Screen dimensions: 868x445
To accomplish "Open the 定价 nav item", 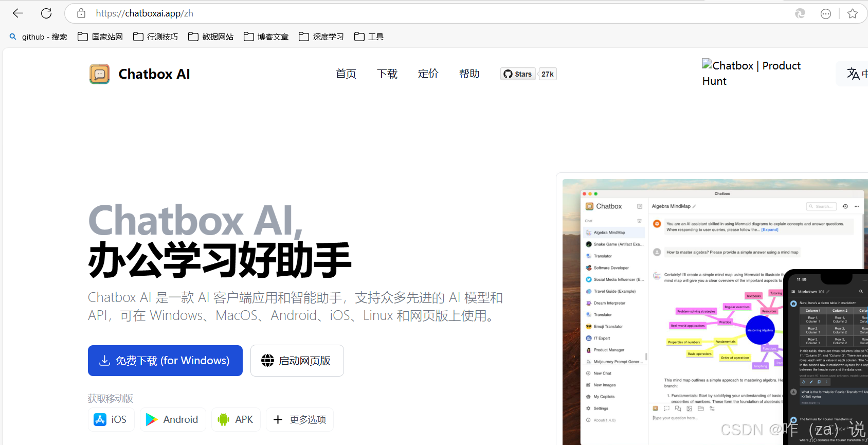I will 428,74.
